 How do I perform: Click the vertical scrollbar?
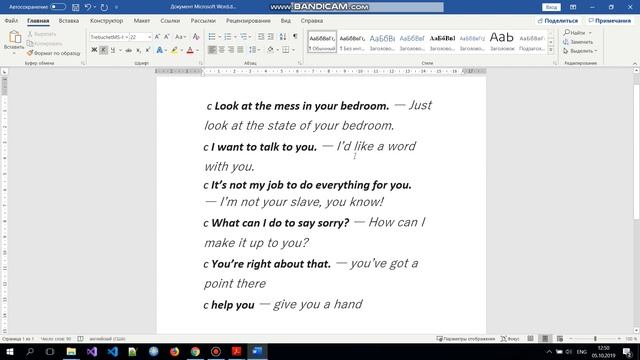(x=636, y=152)
